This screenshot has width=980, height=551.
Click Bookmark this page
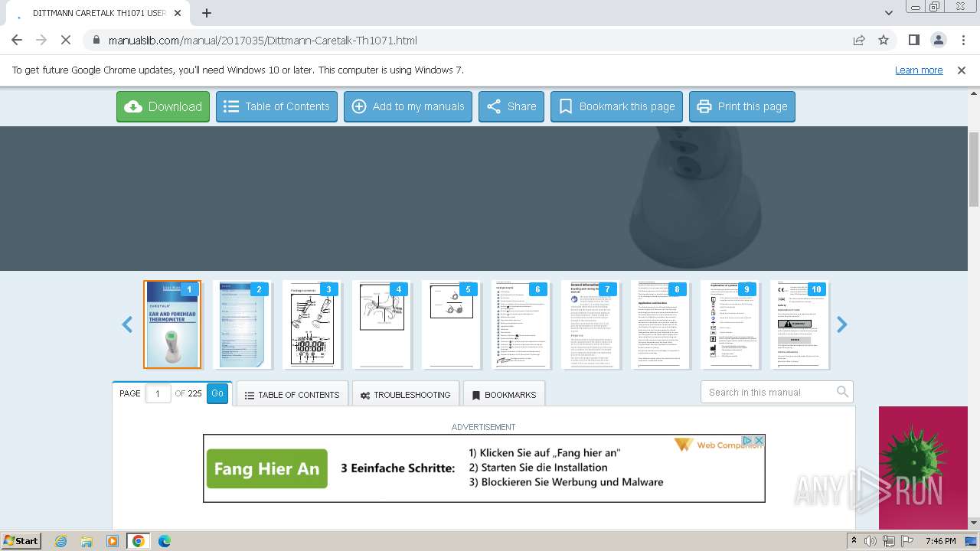616,106
